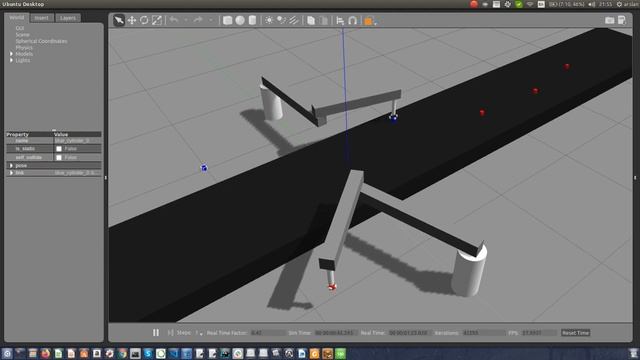This screenshot has height=360, width=640.
Task: Add a spot light
Action: tap(281, 20)
